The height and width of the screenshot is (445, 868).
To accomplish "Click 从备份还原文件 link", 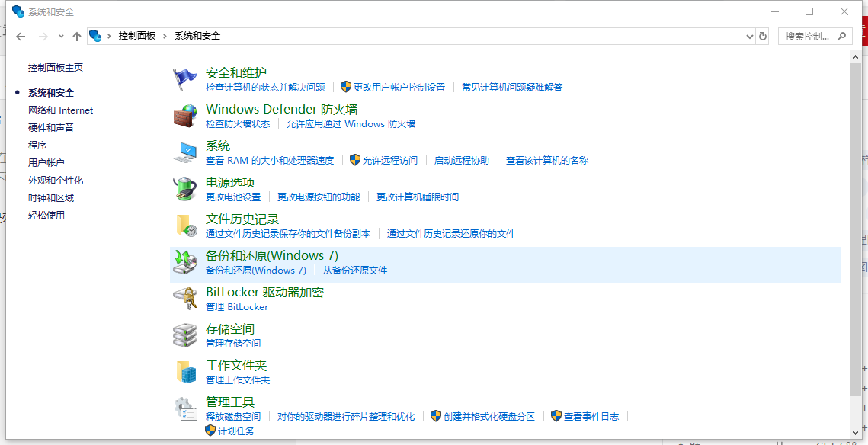I will click(355, 271).
